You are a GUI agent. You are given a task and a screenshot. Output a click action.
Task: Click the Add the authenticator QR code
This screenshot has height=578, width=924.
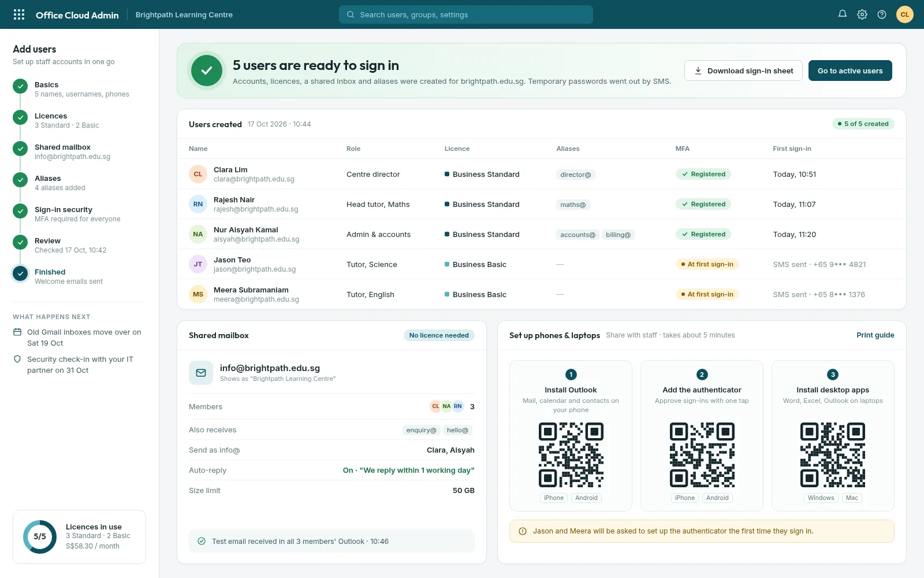pyautogui.click(x=702, y=455)
